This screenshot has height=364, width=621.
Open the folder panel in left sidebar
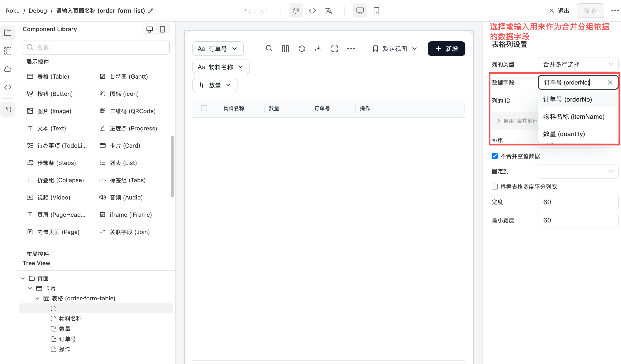[x=8, y=33]
